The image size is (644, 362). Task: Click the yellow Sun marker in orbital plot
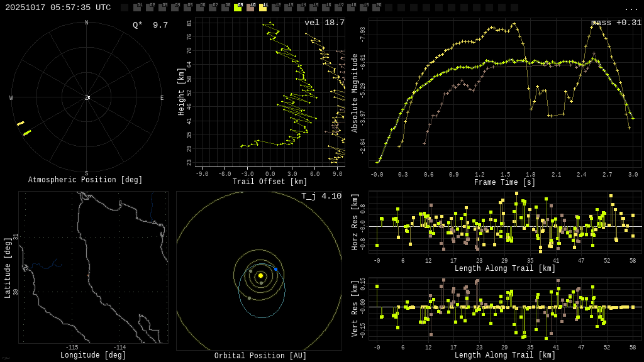[260, 275]
